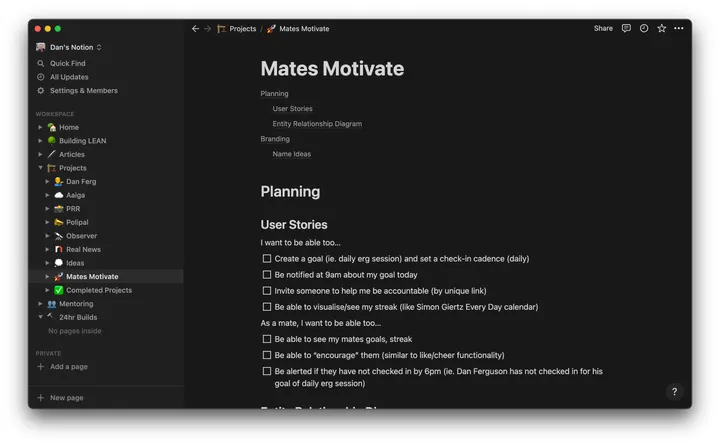This screenshot has width=720, height=446.
Task: Open Projects in the breadcrumb
Action: coord(237,28)
